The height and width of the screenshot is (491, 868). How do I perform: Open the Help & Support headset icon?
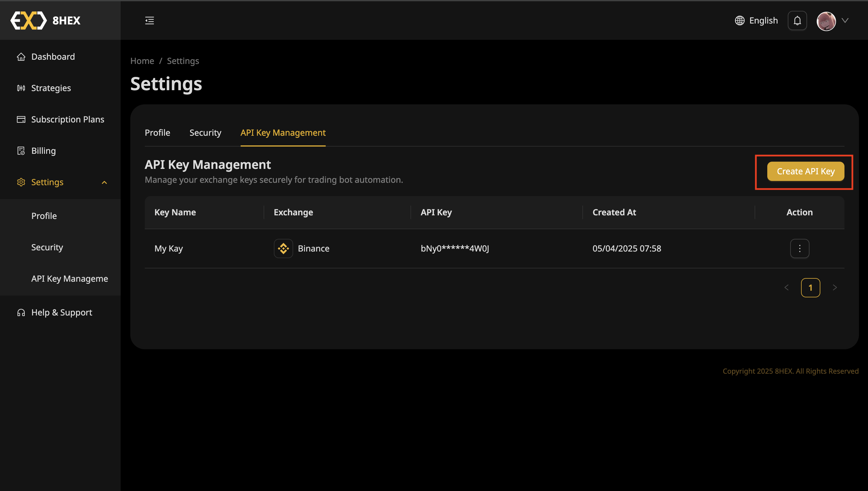pos(21,312)
